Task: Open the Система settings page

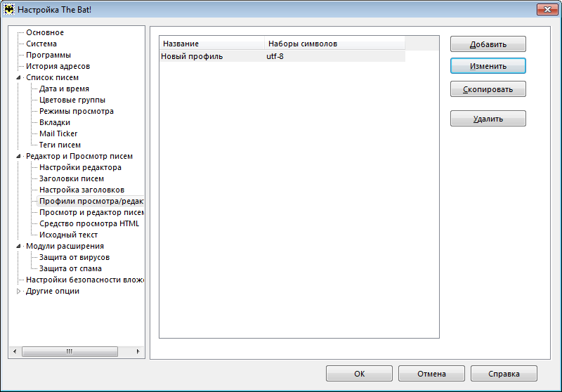Action: click(x=41, y=44)
